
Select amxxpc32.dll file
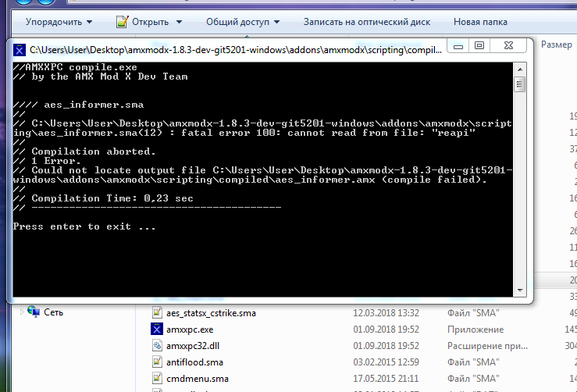pos(193,346)
